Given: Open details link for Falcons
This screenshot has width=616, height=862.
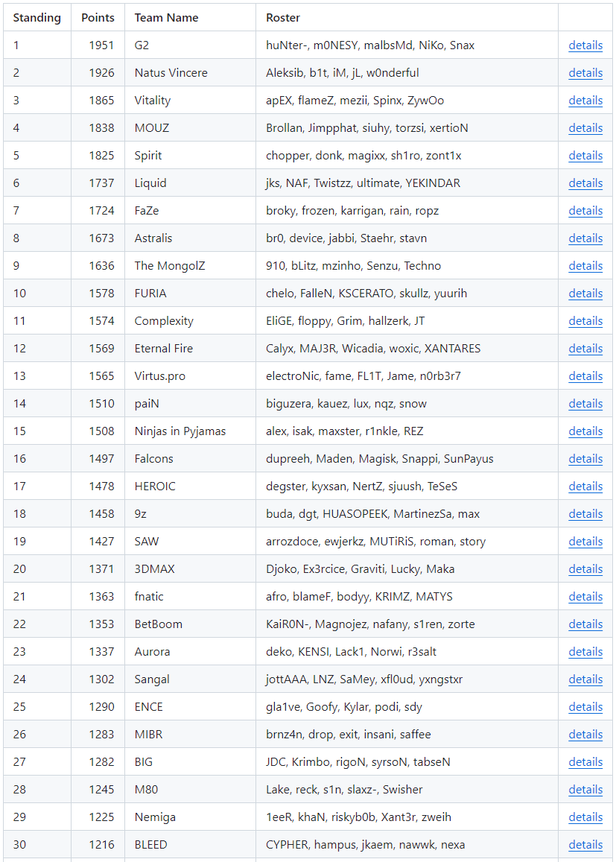Looking at the screenshot, I should (x=585, y=459).
